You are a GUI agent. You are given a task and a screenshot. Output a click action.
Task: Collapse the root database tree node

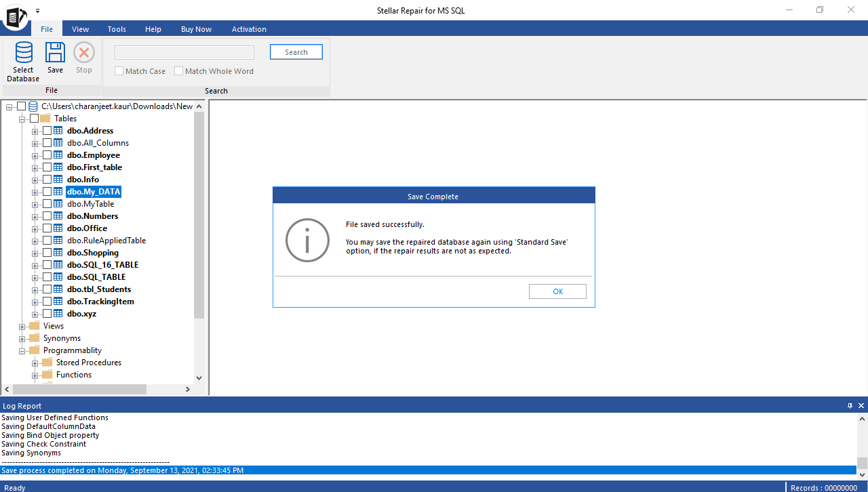(9, 106)
